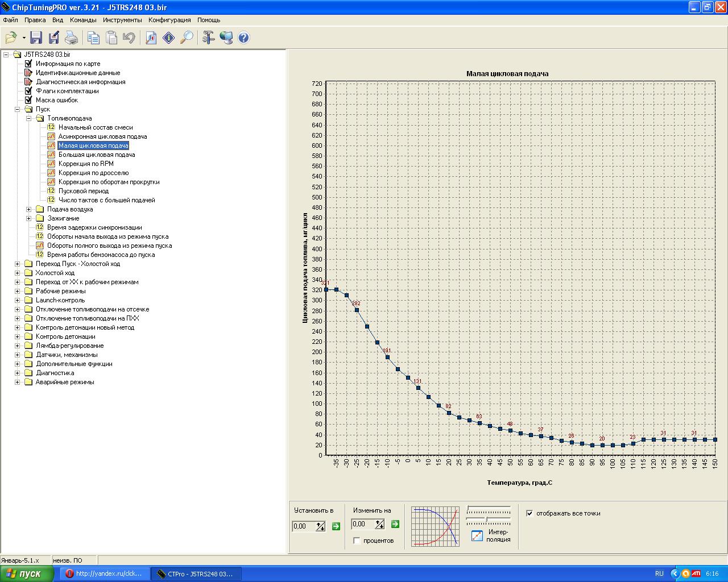
Task: Click the 'Изменить на' value input field
Action: (363, 524)
